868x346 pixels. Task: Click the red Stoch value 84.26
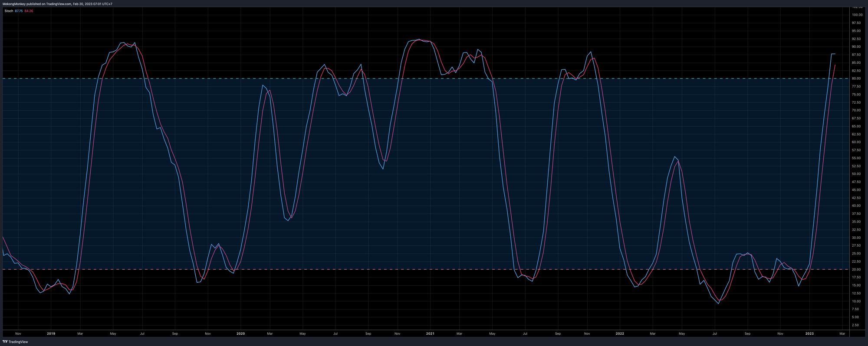pyautogui.click(x=29, y=11)
